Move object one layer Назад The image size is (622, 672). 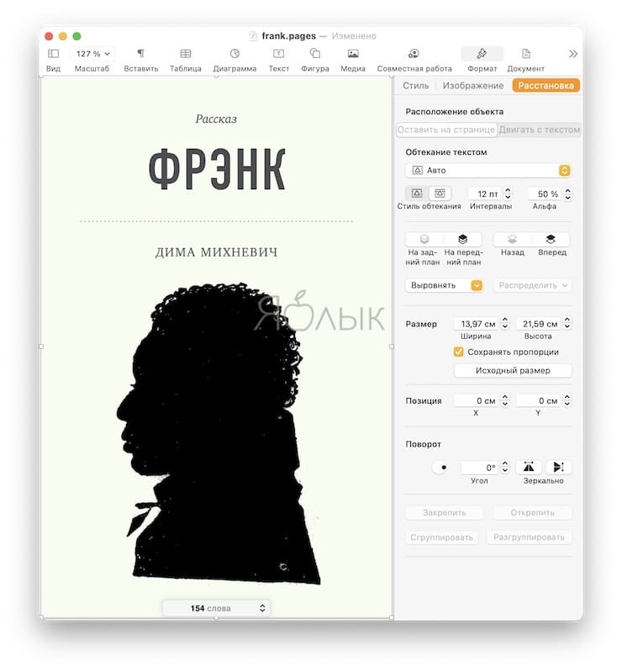pos(512,239)
